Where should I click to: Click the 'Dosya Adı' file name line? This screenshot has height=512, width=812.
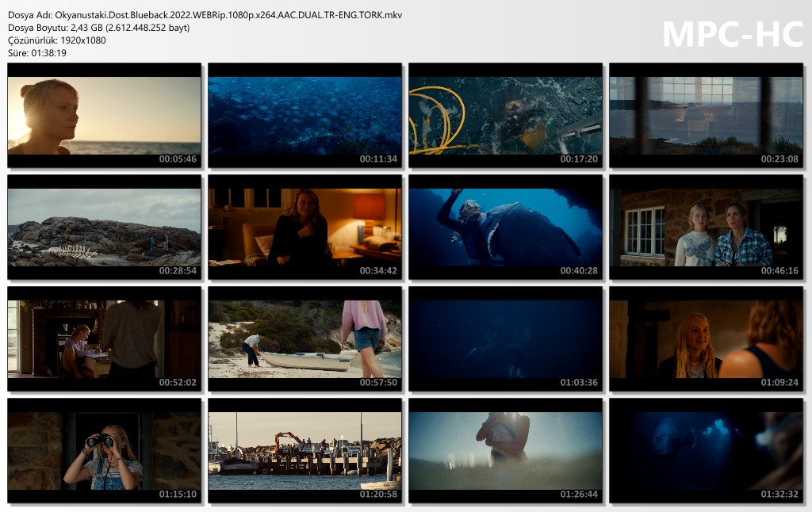pyautogui.click(x=205, y=15)
